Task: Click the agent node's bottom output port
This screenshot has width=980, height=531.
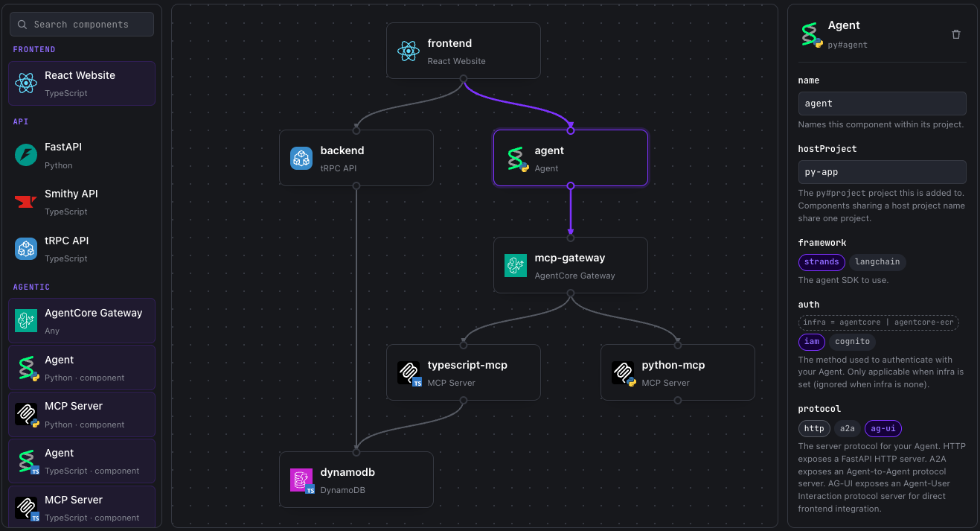Action: click(x=571, y=186)
